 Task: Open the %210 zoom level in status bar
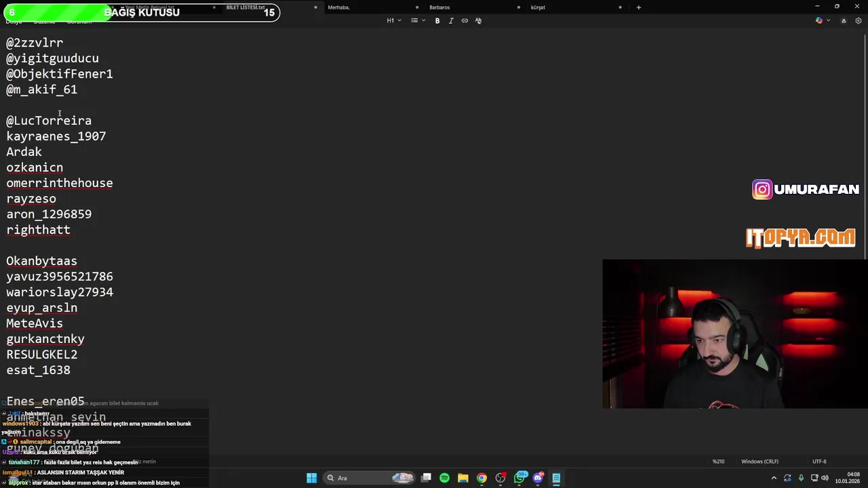[718, 462]
